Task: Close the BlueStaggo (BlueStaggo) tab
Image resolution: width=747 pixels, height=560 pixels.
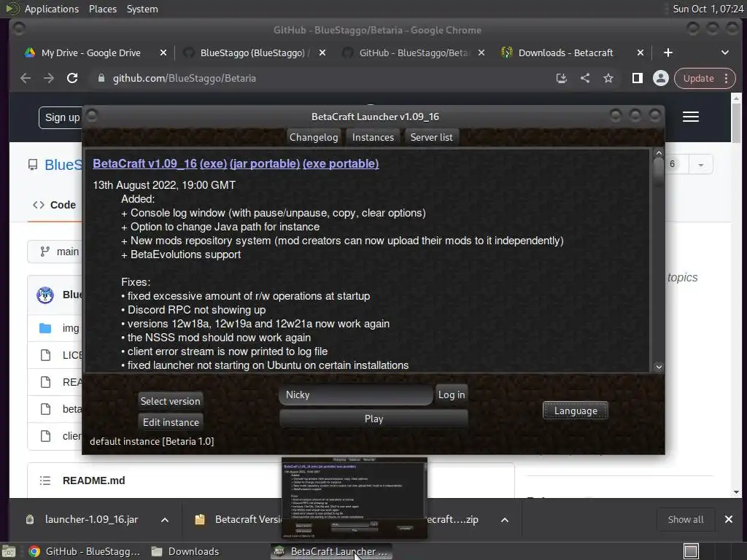Action: pos(322,52)
